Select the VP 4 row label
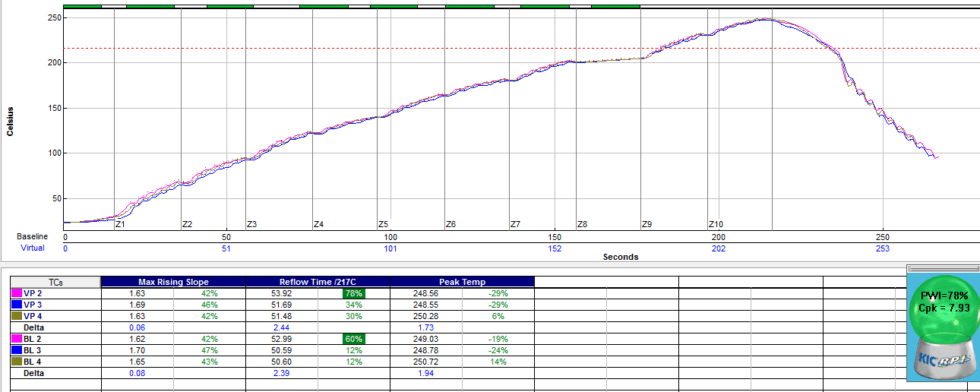 (x=32, y=316)
